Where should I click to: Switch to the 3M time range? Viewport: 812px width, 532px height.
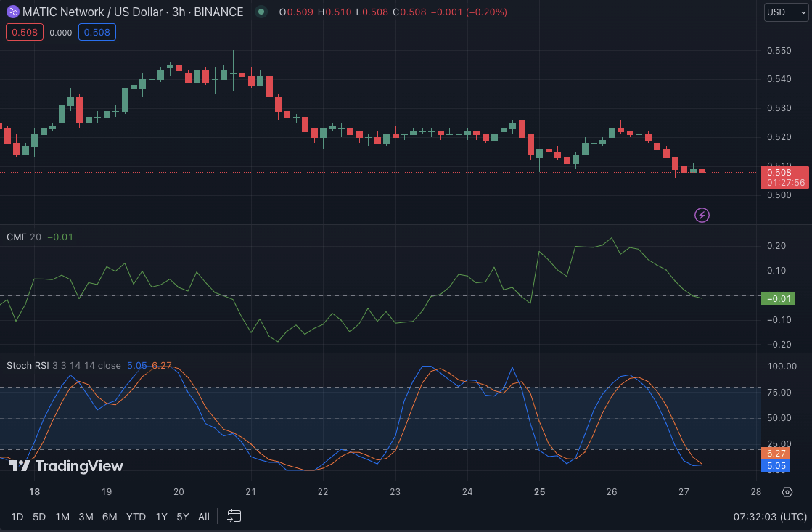[x=86, y=517]
